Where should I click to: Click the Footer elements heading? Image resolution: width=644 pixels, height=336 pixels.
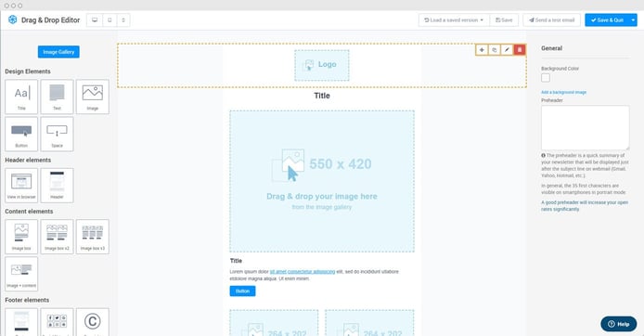coord(27,300)
